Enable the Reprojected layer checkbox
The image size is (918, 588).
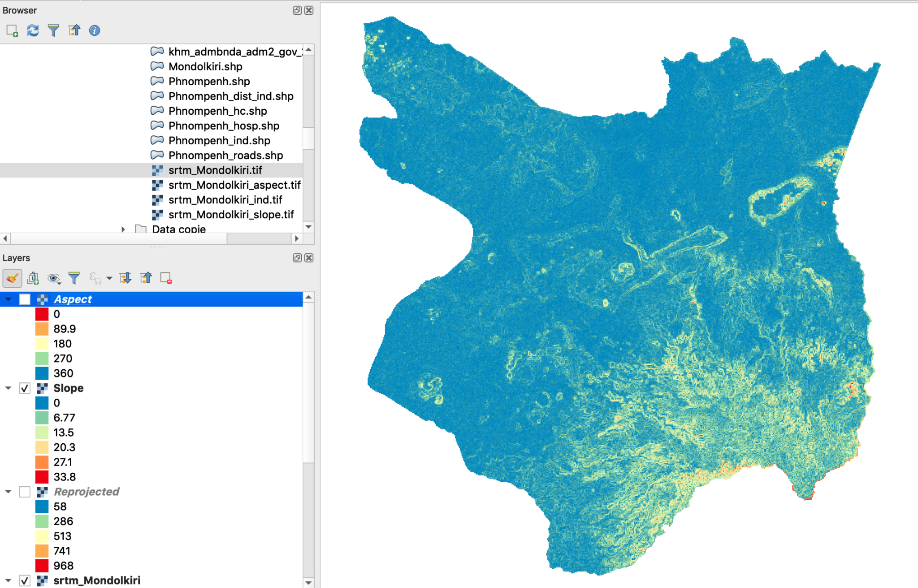(x=25, y=492)
